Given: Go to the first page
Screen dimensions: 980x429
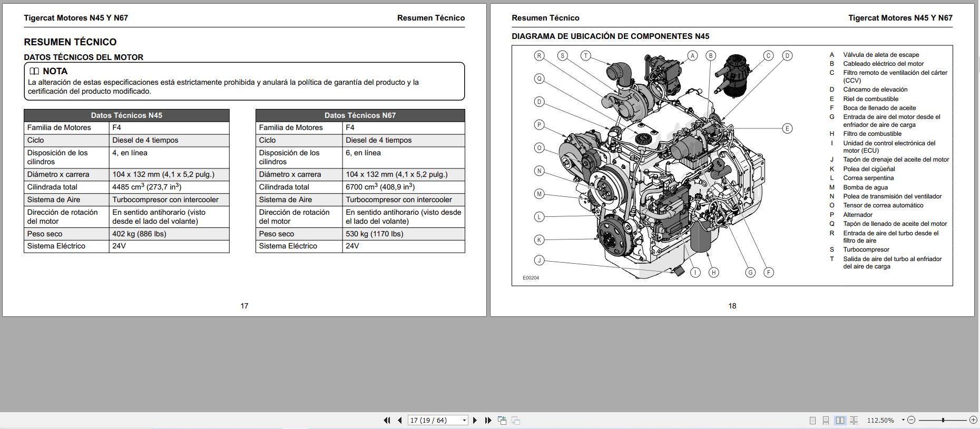Looking at the screenshot, I should click(387, 420).
